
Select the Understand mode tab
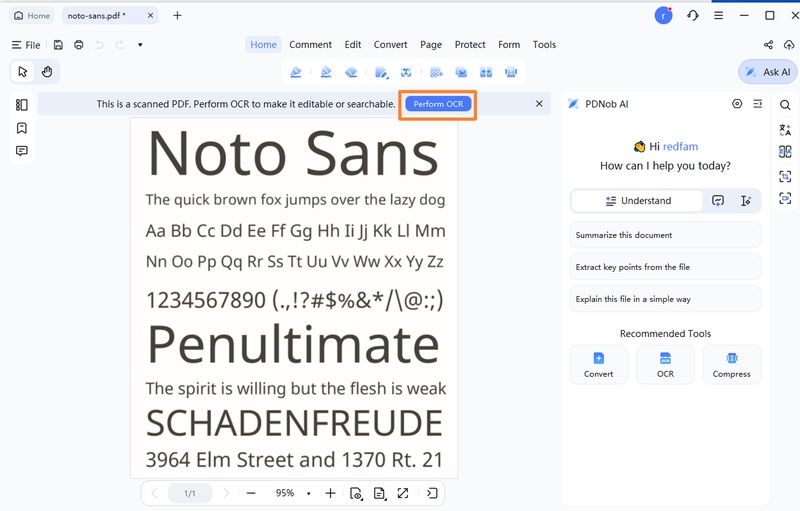638,200
